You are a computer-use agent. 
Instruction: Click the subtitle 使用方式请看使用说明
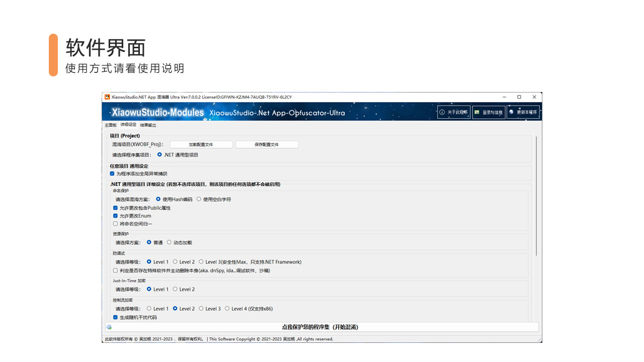click(x=125, y=68)
